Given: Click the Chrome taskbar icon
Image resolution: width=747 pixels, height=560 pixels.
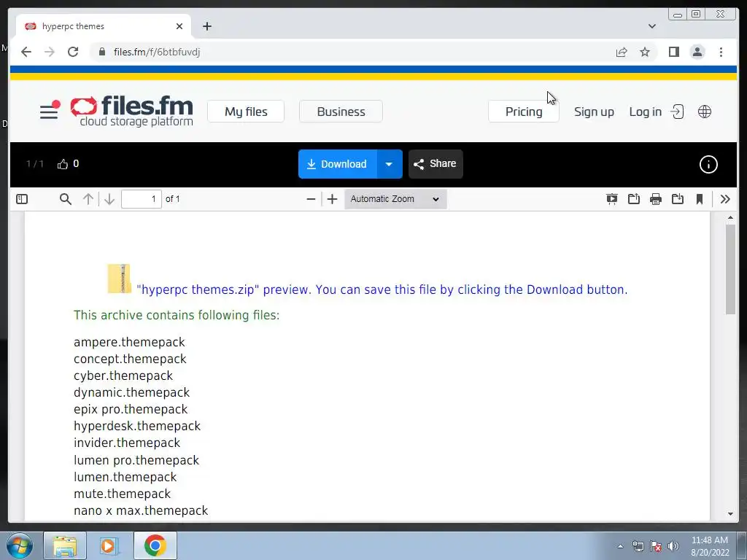Looking at the screenshot, I should [x=155, y=545].
